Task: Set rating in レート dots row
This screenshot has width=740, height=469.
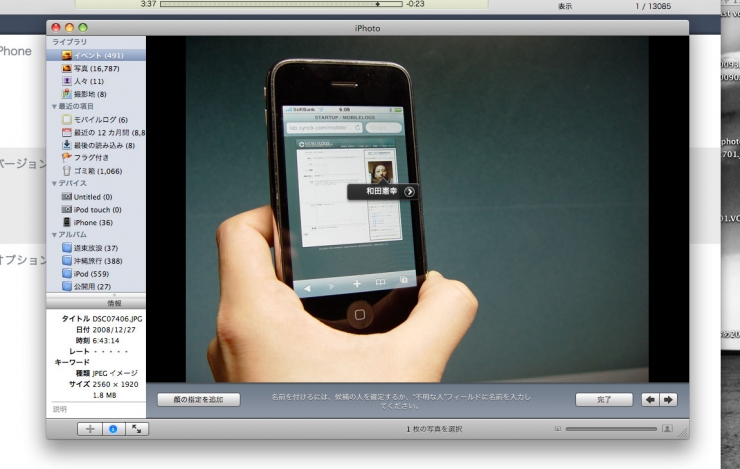Action: (x=110, y=352)
